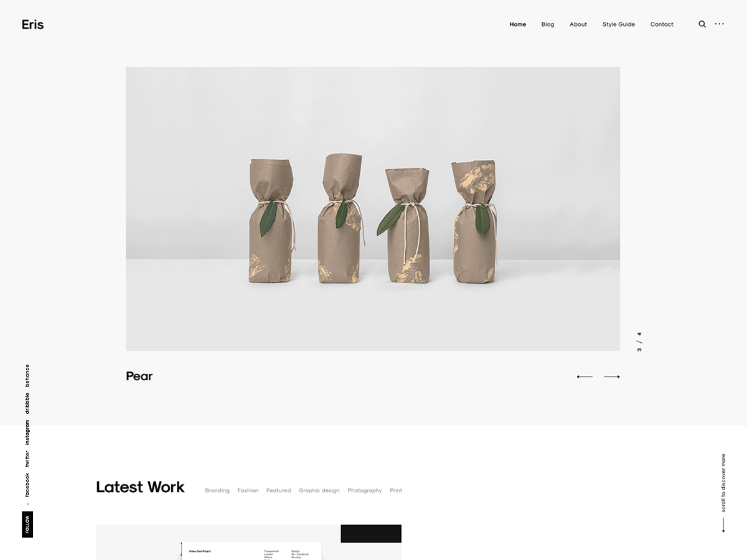Open the Home menu item
This screenshot has height=560, width=747.
coord(518,24)
